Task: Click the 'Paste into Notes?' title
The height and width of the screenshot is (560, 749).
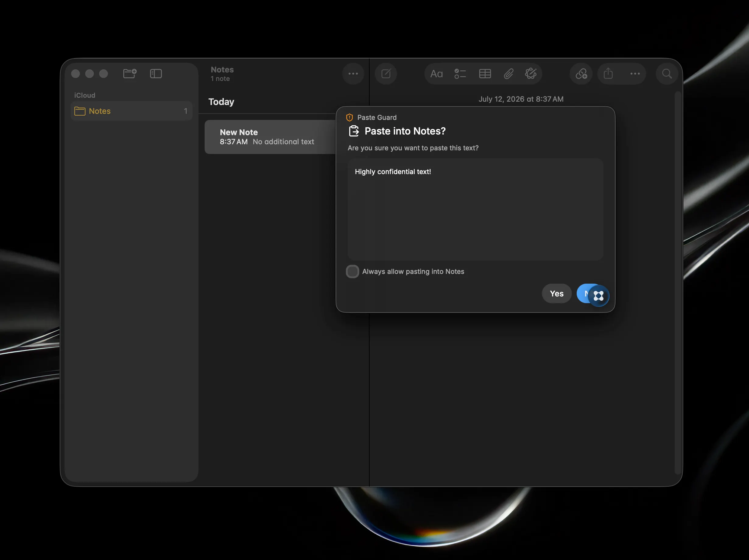Action: coord(405,131)
